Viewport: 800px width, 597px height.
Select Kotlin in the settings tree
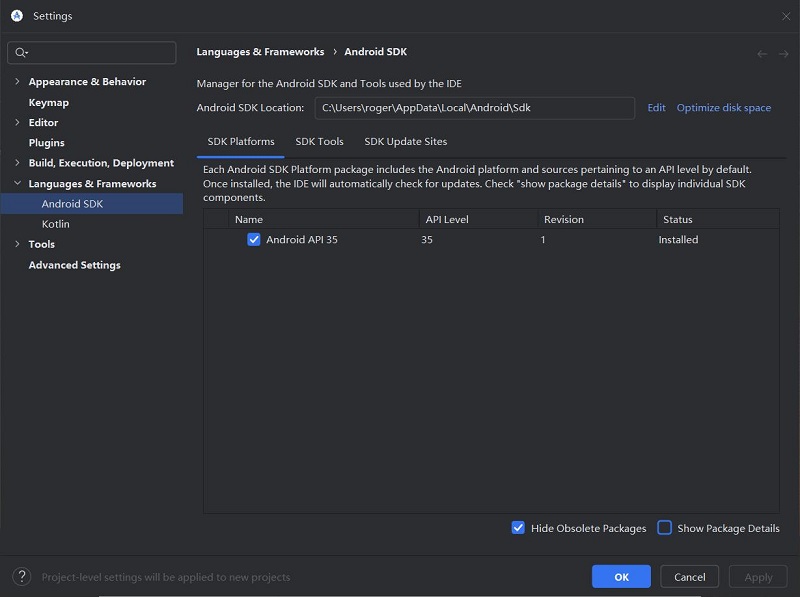55,224
